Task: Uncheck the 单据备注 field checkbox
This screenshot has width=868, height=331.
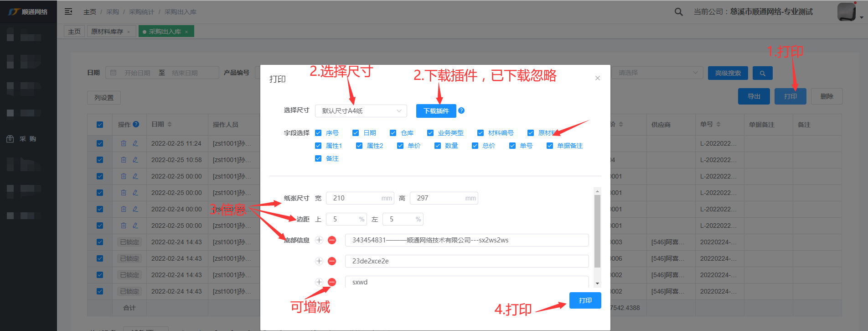Action: point(550,146)
